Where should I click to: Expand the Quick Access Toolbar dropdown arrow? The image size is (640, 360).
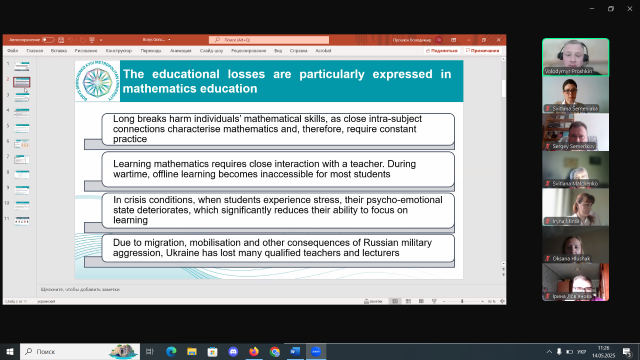pyautogui.click(x=101, y=40)
